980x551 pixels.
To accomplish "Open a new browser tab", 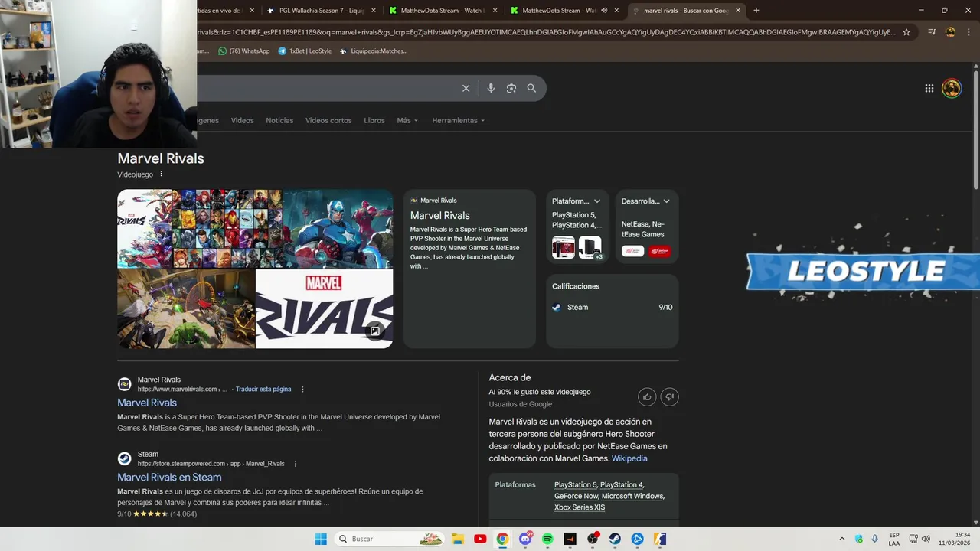I will (756, 11).
